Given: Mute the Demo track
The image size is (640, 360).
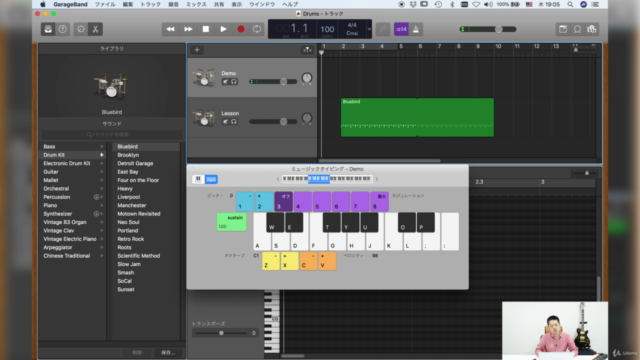Looking at the screenshot, I should pos(225,82).
